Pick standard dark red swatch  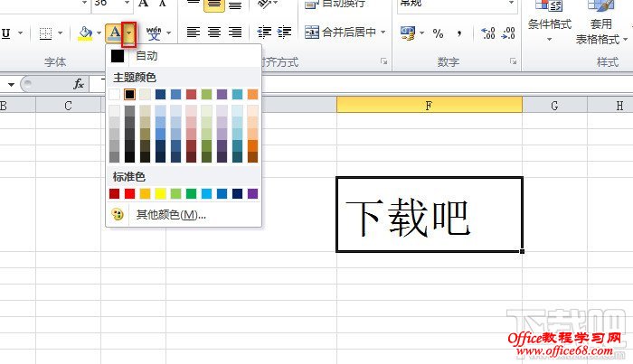(114, 194)
